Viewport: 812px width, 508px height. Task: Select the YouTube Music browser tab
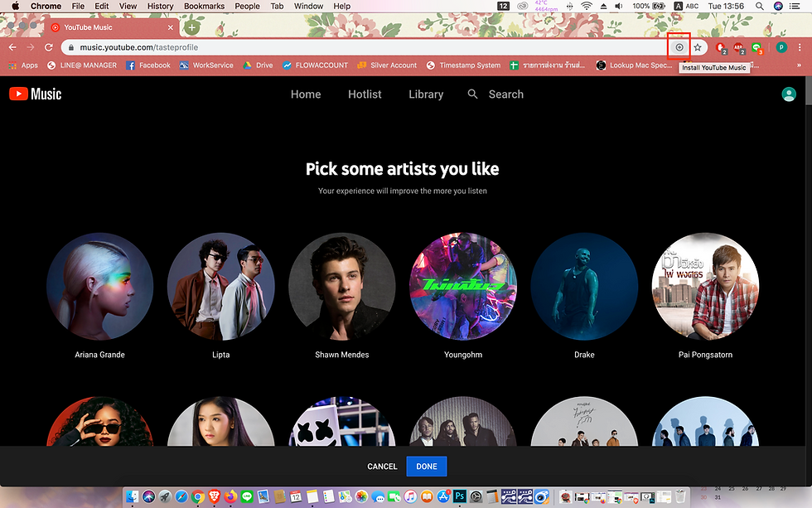click(112, 27)
